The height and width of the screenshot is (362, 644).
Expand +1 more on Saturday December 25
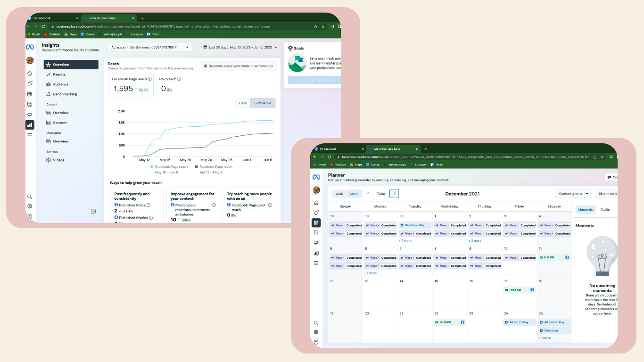pos(545,338)
